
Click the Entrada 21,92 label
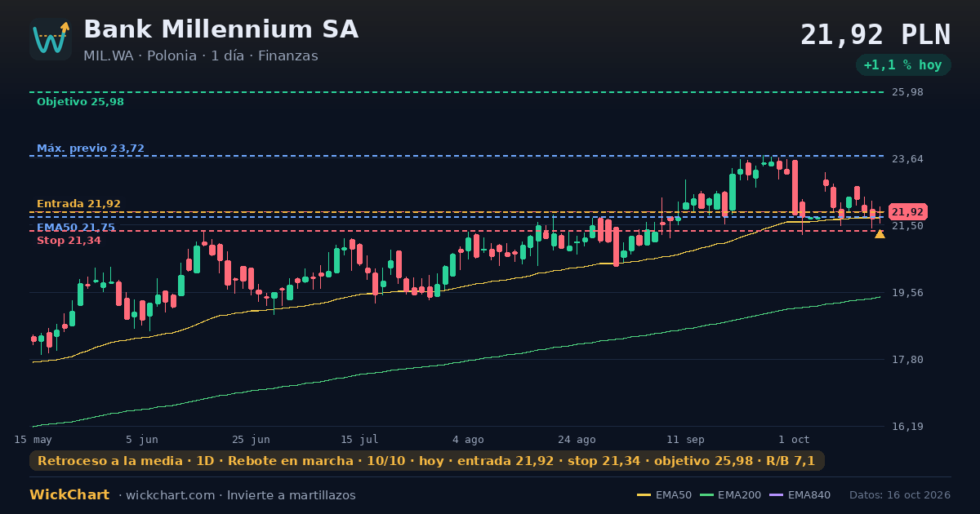(x=78, y=204)
